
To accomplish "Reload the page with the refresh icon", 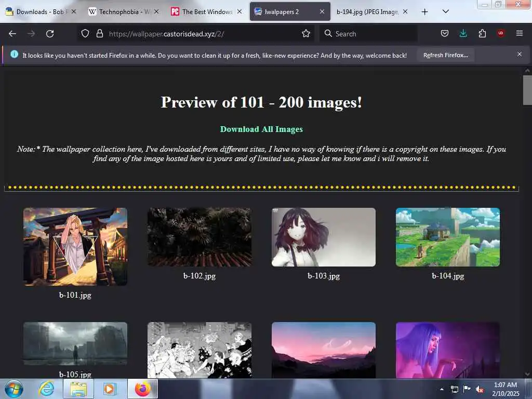I will coord(50,34).
